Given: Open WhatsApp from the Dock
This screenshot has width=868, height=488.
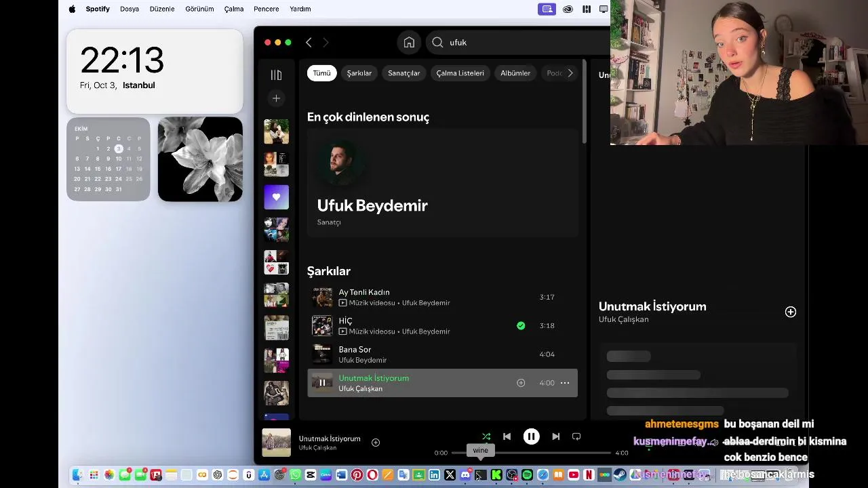Looking at the screenshot, I should coord(296,475).
